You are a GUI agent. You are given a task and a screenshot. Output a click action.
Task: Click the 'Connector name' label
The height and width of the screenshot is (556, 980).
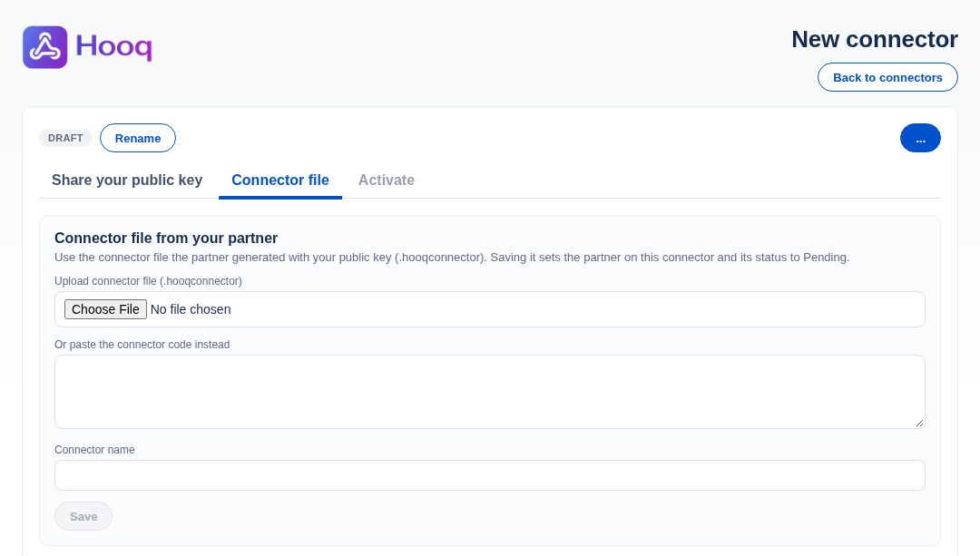click(94, 450)
